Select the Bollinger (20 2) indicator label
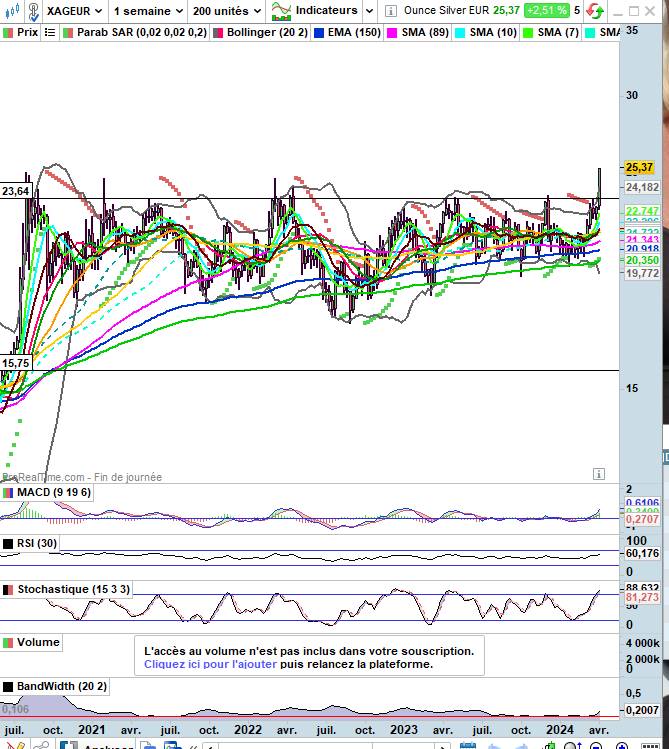Screen dimensions: 669x749 point(267,32)
